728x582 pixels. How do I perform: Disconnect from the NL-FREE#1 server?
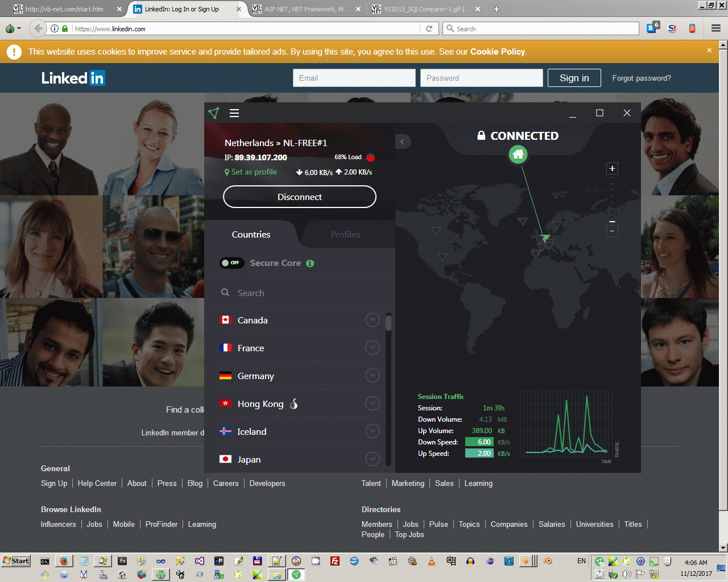point(300,197)
